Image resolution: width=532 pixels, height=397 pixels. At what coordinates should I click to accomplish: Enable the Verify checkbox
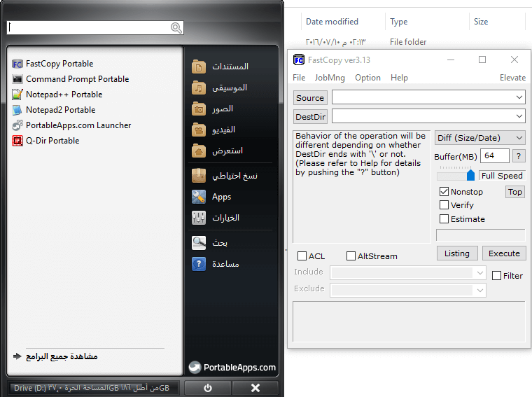click(444, 205)
